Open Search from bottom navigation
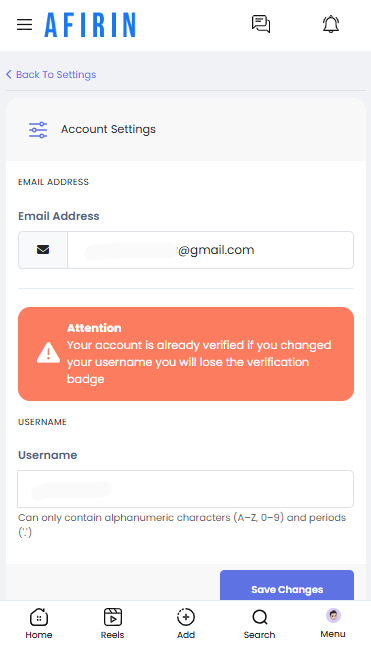The width and height of the screenshot is (371, 649). pyautogui.click(x=260, y=625)
